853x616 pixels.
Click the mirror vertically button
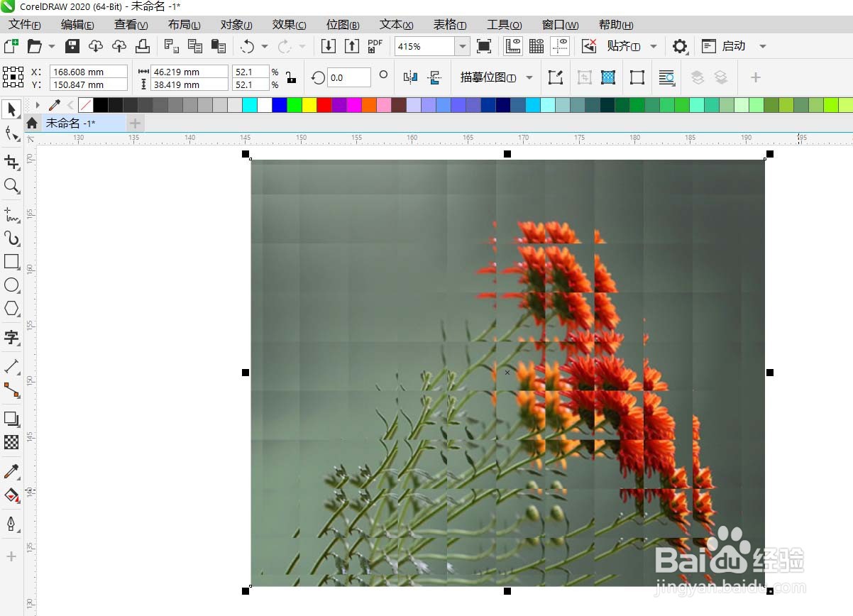[x=436, y=77]
